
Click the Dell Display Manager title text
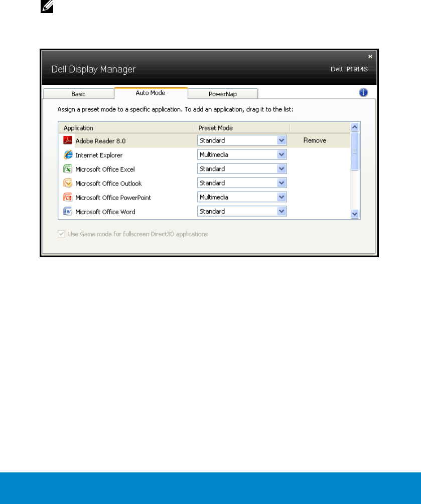[x=93, y=69]
